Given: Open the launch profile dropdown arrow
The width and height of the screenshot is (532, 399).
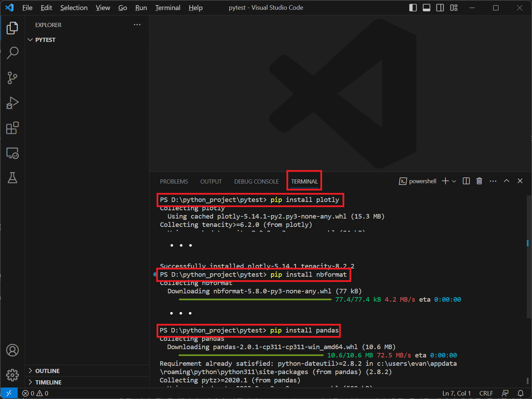Looking at the screenshot, I should pyautogui.click(x=454, y=181).
